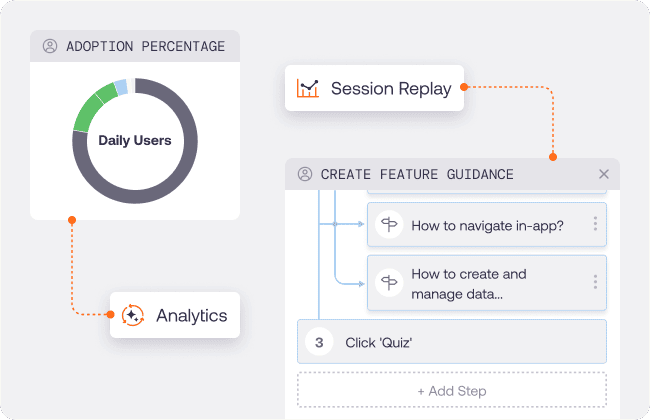
Task: Click user icon beside Create Feature Guidance
Action: 305,174
